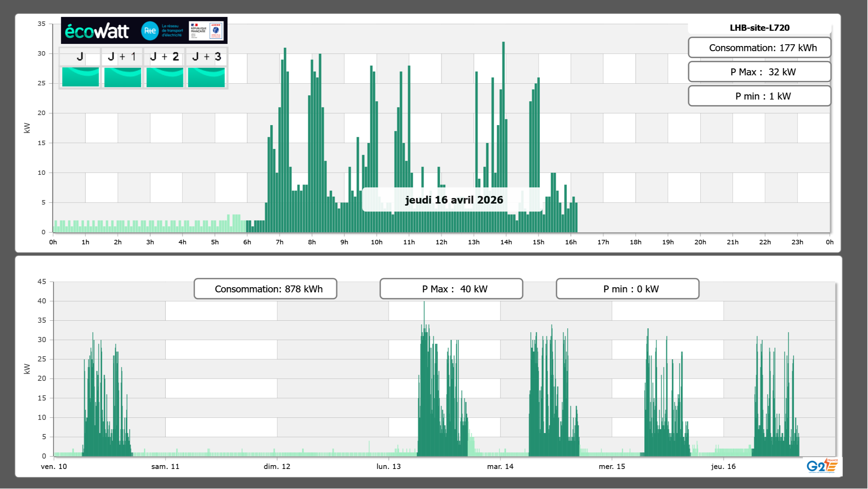Click the lun. 13 day axis label

click(389, 466)
